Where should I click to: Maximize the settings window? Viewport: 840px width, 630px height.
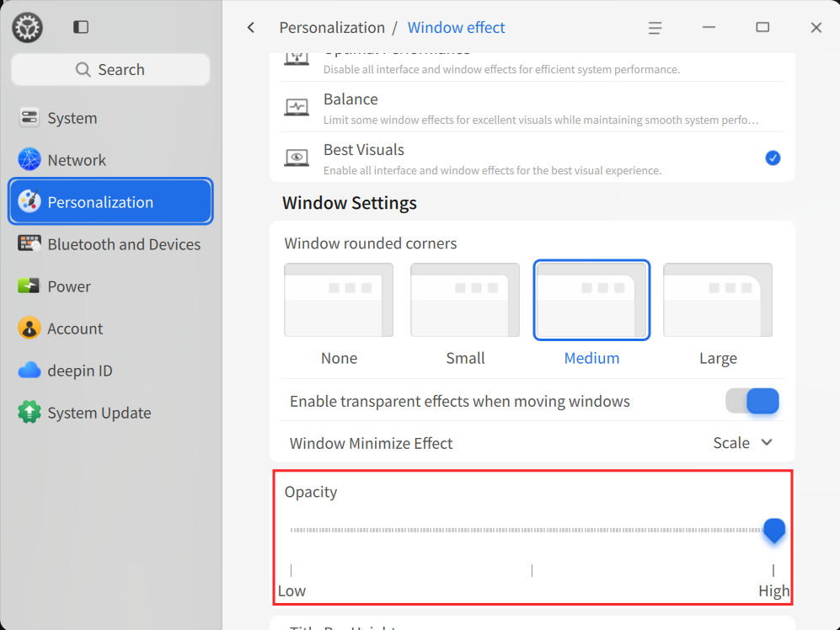(762, 27)
